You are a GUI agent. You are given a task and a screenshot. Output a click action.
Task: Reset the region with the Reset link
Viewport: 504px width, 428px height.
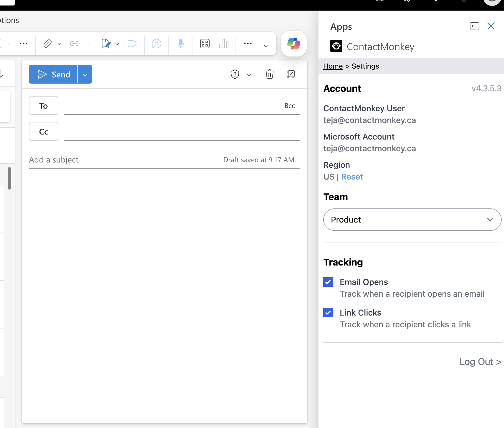click(x=352, y=177)
